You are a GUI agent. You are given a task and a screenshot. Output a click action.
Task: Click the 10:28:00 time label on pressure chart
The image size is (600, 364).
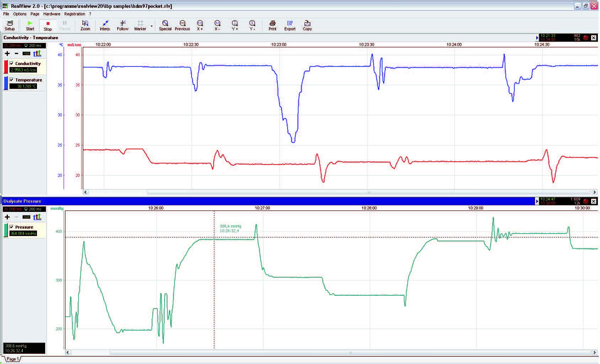point(369,208)
